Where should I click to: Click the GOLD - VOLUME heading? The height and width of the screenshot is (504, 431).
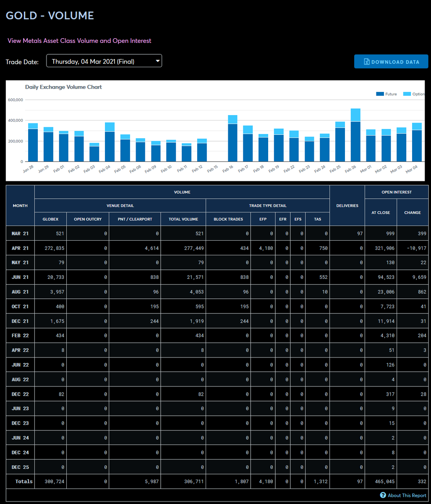[50, 16]
